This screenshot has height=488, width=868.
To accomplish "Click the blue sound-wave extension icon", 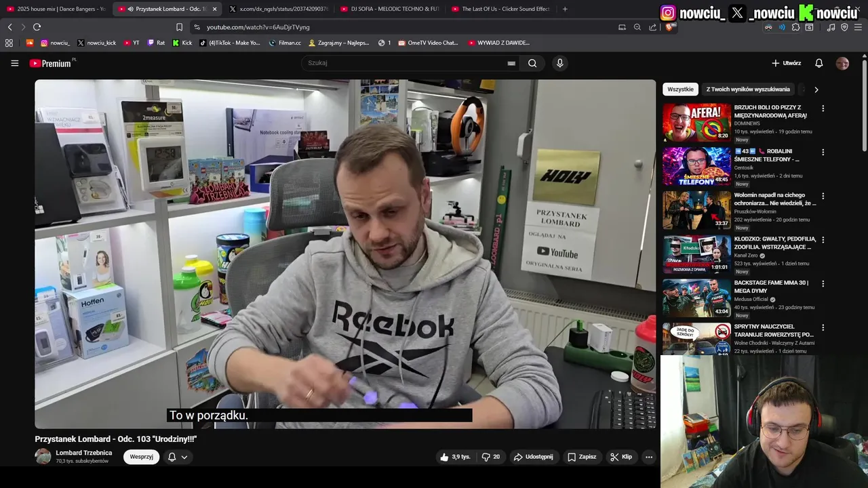I will click(782, 27).
